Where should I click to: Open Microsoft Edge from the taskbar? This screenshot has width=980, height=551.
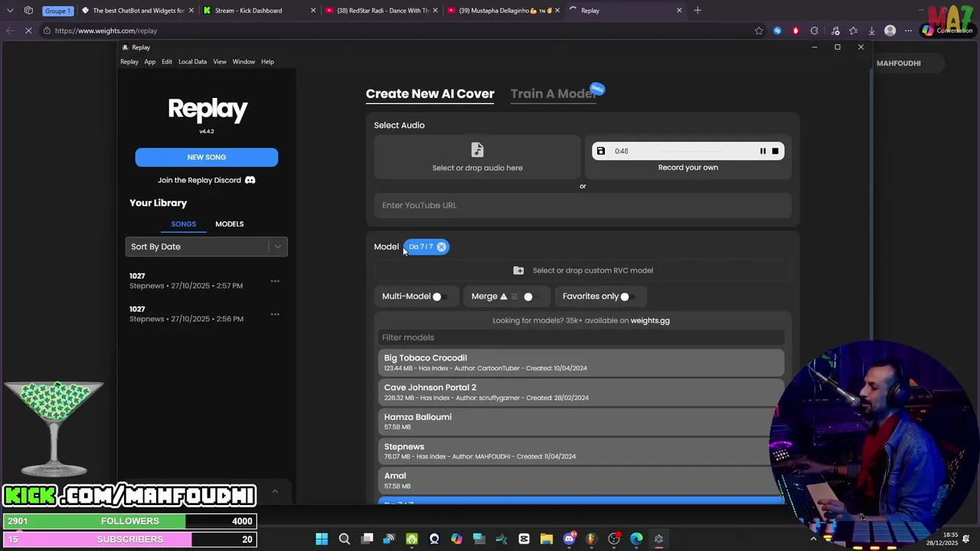(636, 539)
